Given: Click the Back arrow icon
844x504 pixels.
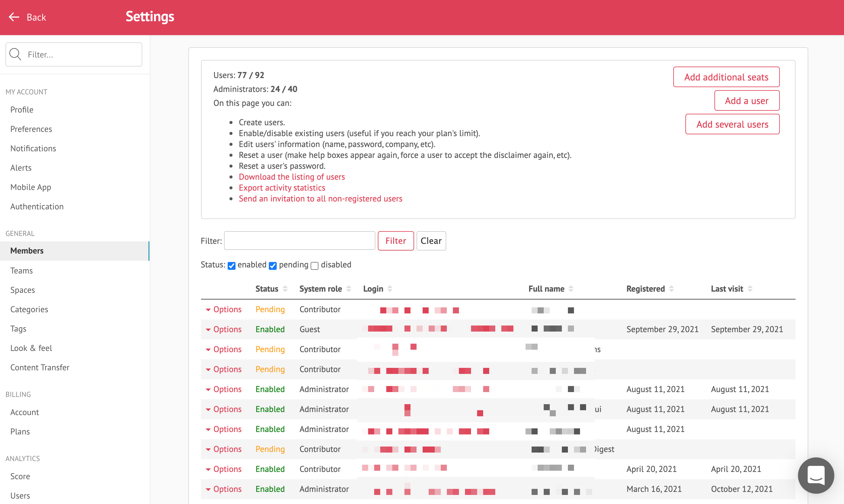Looking at the screenshot, I should coord(14,17).
